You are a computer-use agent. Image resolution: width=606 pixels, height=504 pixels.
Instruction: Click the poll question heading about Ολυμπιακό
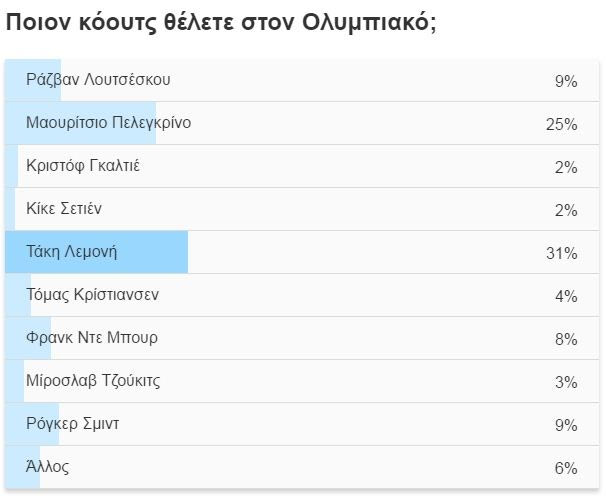point(221,23)
